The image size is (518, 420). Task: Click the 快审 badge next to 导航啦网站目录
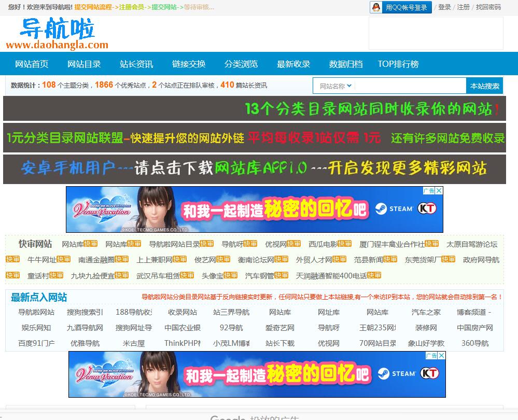tap(207, 244)
